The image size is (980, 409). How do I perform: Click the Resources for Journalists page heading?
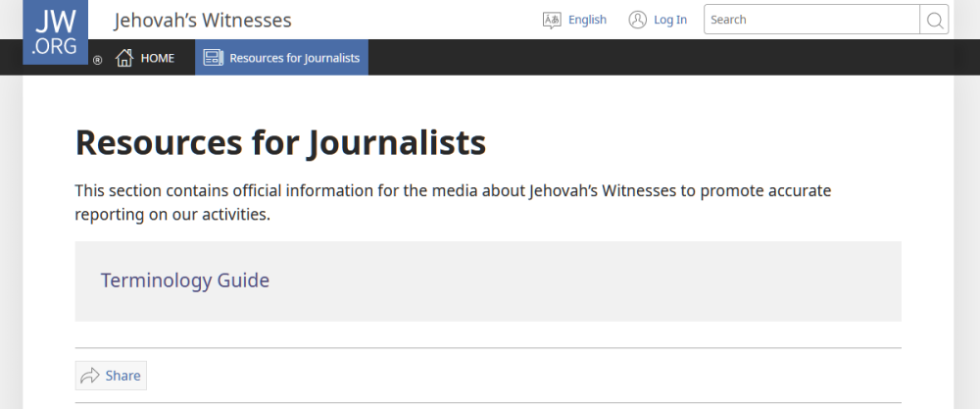coord(280,143)
